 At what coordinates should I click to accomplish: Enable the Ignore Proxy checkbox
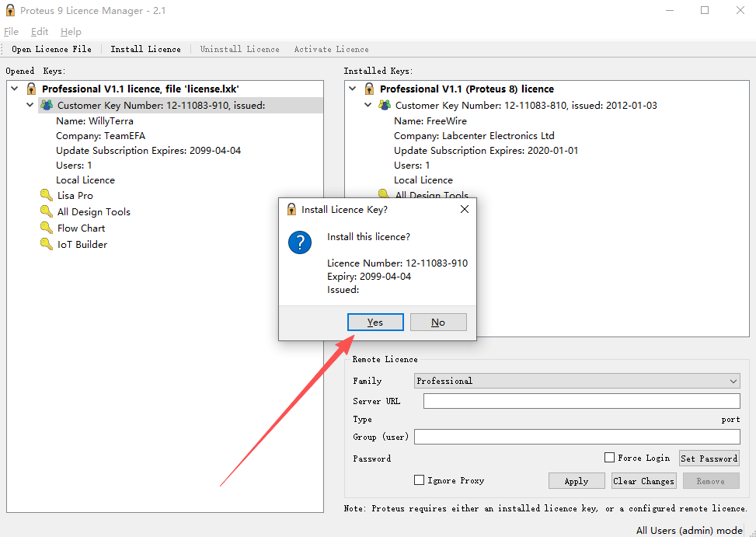pyautogui.click(x=420, y=480)
